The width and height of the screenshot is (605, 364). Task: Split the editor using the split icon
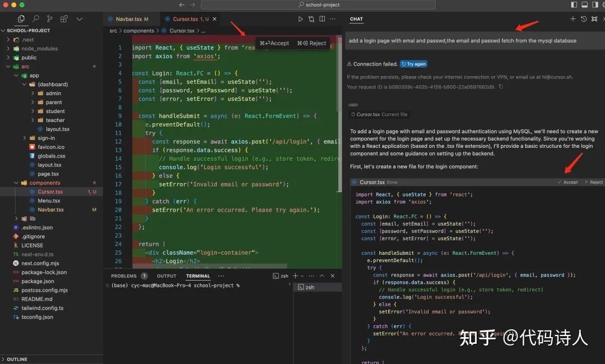(x=322, y=18)
